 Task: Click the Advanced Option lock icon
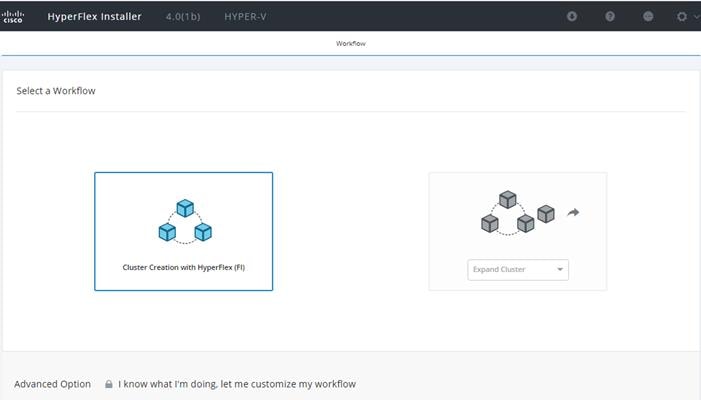coord(109,384)
